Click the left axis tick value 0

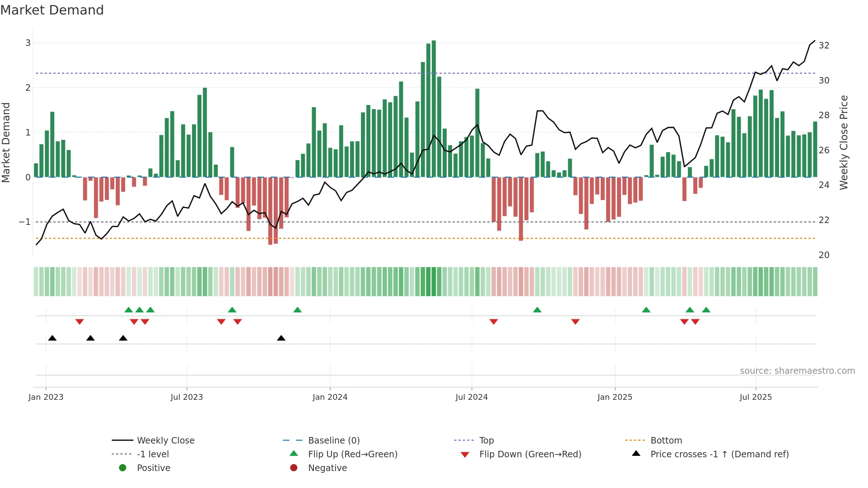point(28,177)
